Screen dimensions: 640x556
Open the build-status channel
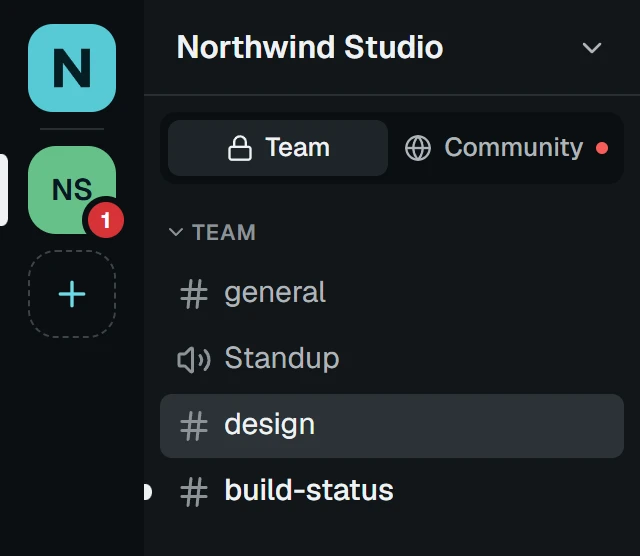pyautogui.click(x=392, y=492)
